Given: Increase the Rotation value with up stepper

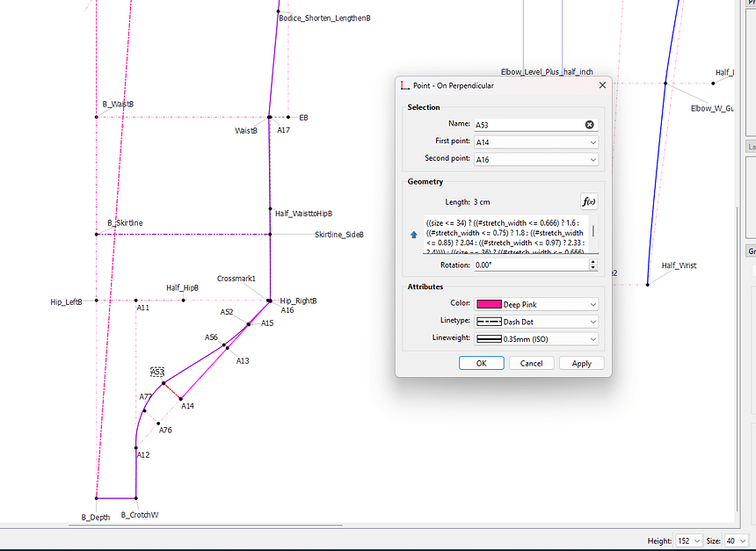Looking at the screenshot, I should click(592, 261).
